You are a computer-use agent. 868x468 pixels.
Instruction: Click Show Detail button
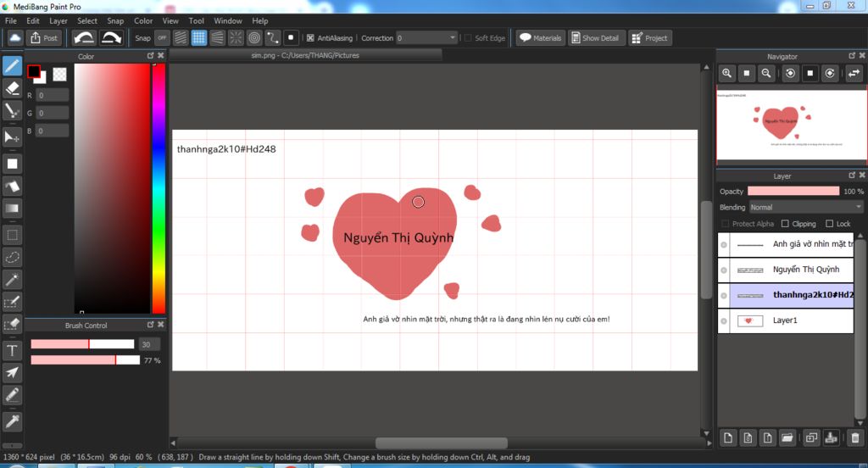pyautogui.click(x=595, y=37)
